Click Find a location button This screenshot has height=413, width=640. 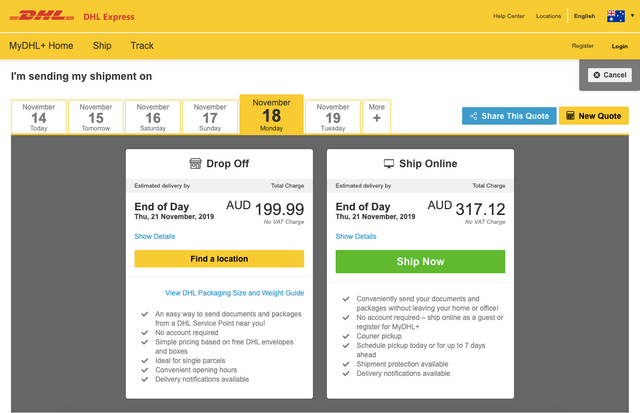tap(219, 259)
